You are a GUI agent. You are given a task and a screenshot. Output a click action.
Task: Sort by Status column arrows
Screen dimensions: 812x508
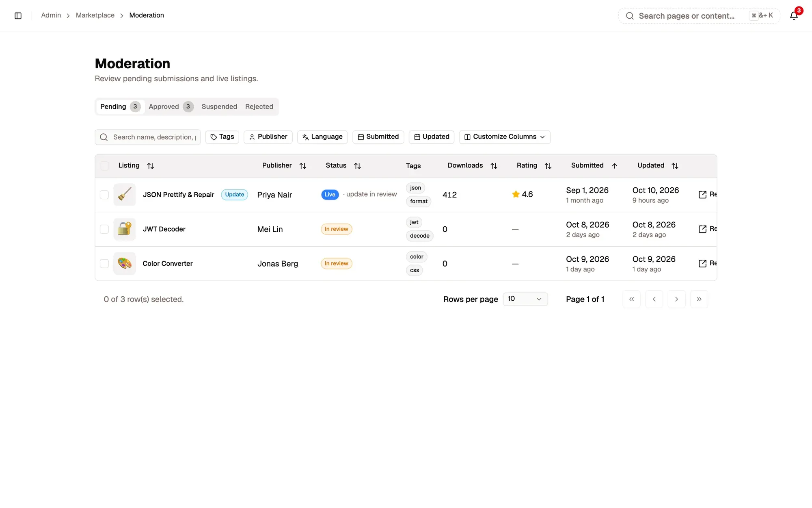[x=358, y=166]
